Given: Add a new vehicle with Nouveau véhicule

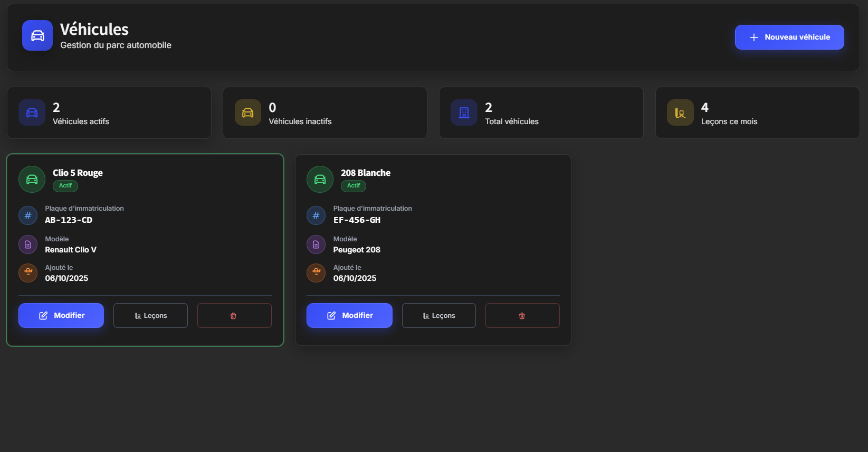Looking at the screenshot, I should [789, 37].
